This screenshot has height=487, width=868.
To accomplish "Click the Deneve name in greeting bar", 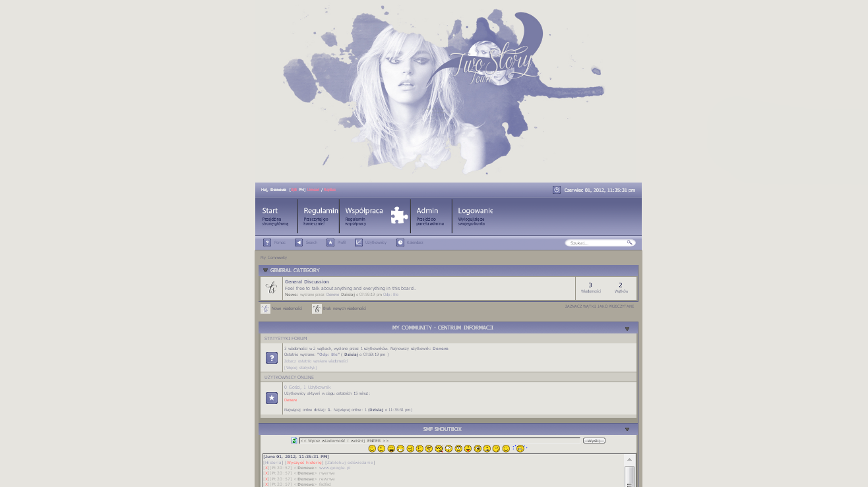I will click(x=278, y=190).
